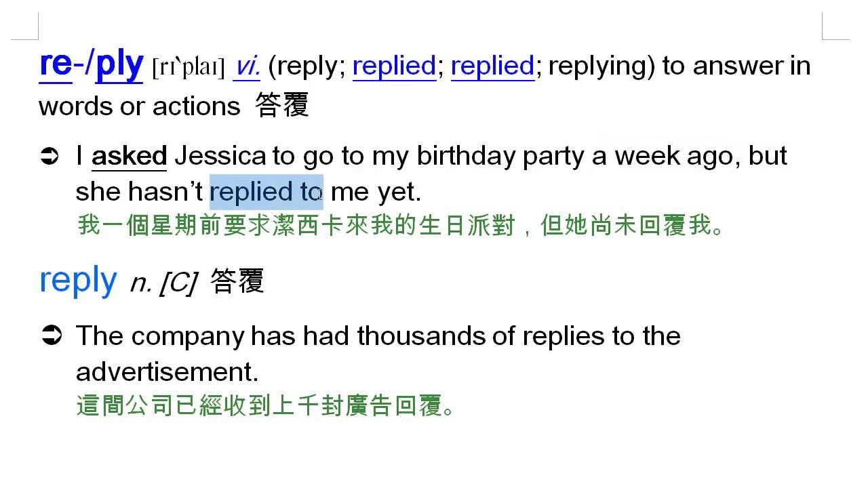Screen dimensions: 868x488
Task: Click 答覆 after "words or actions"
Action: (x=282, y=106)
